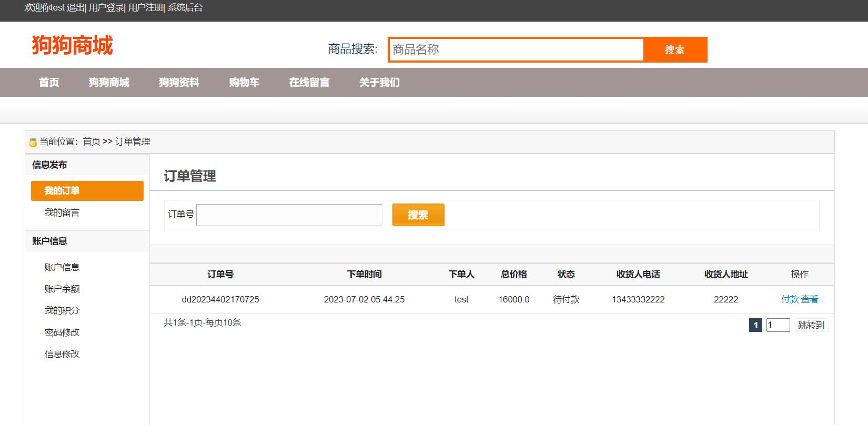The image size is (868, 425).
Task: Click the 总价格 column header
Action: 514,274
